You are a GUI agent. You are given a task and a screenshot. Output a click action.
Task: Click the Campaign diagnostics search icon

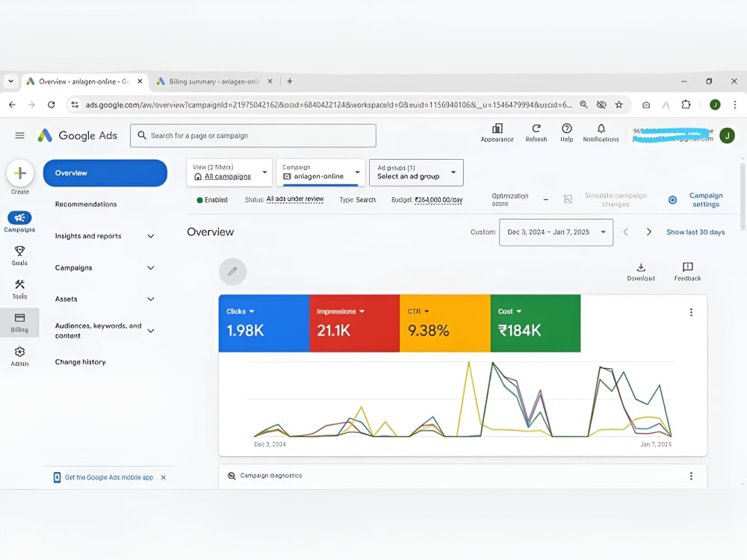tap(232, 476)
